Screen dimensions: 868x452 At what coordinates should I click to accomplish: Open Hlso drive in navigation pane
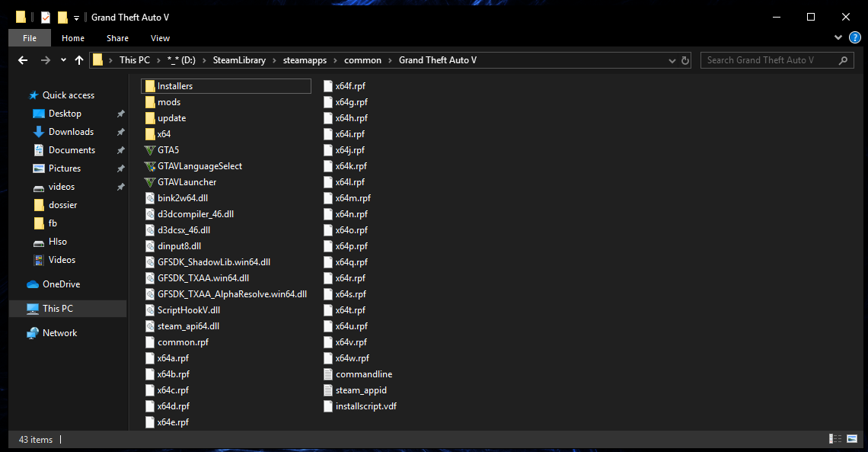pos(58,242)
